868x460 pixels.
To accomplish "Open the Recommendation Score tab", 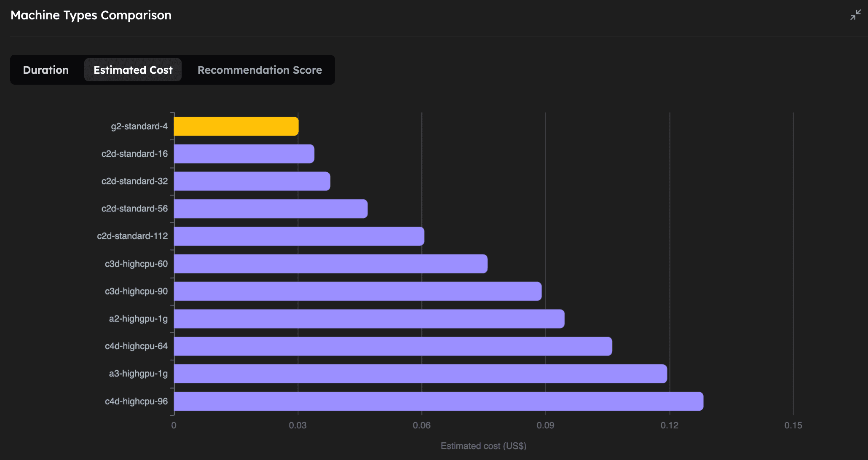I will [x=259, y=70].
